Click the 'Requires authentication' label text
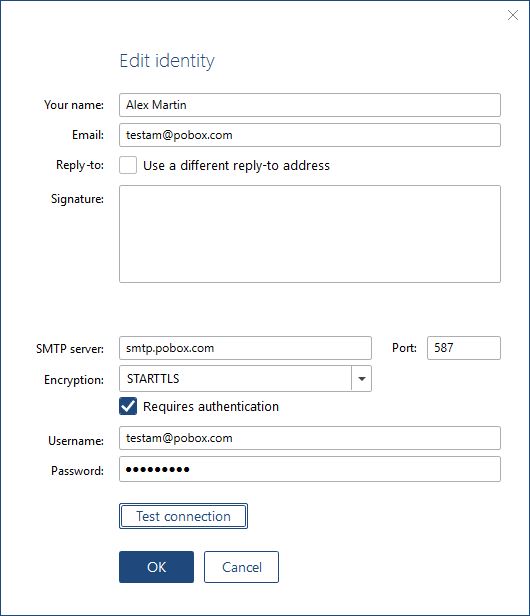Image resolution: width=530 pixels, height=616 pixels. (x=211, y=406)
